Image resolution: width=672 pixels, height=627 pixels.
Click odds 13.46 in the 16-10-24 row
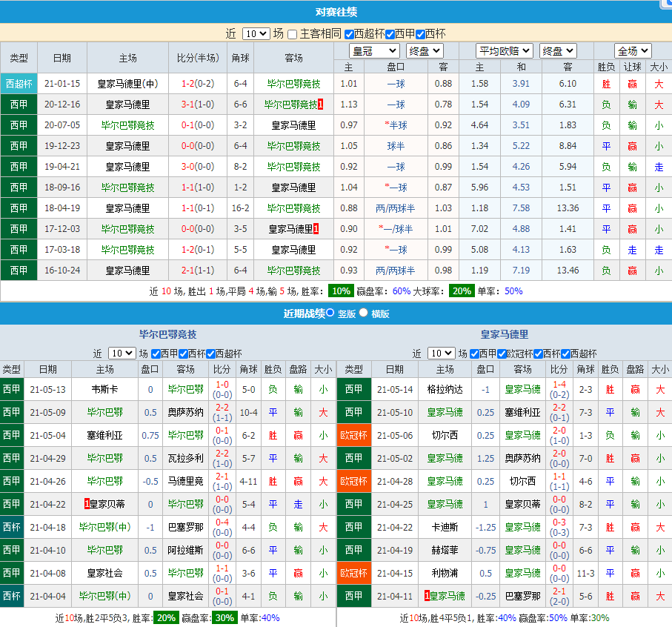[x=568, y=271]
